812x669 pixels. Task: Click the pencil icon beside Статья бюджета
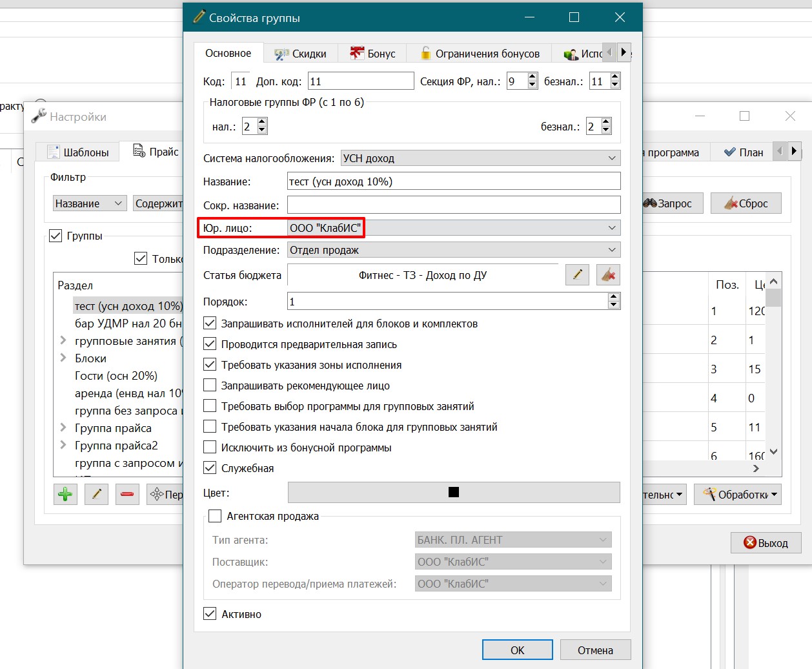(x=577, y=274)
